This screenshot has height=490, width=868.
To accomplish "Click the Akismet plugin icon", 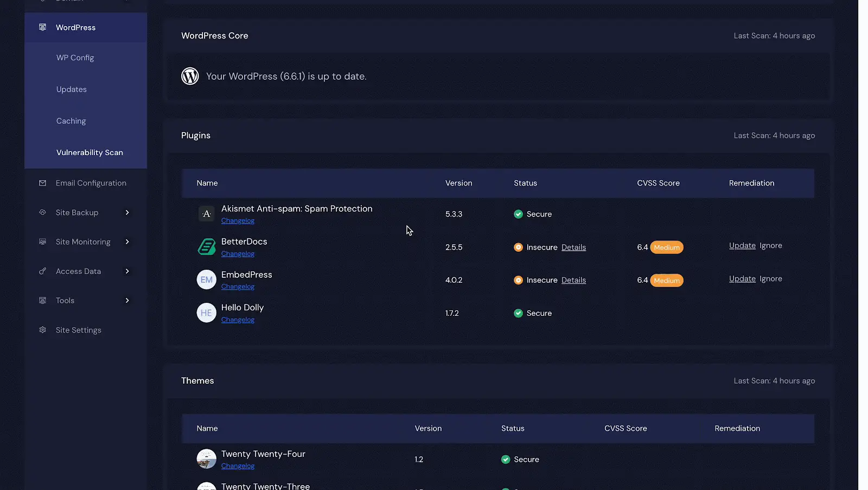I will point(206,214).
